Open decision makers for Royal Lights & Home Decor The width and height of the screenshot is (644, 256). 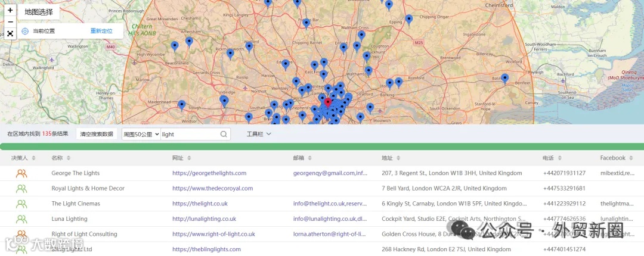(21, 189)
